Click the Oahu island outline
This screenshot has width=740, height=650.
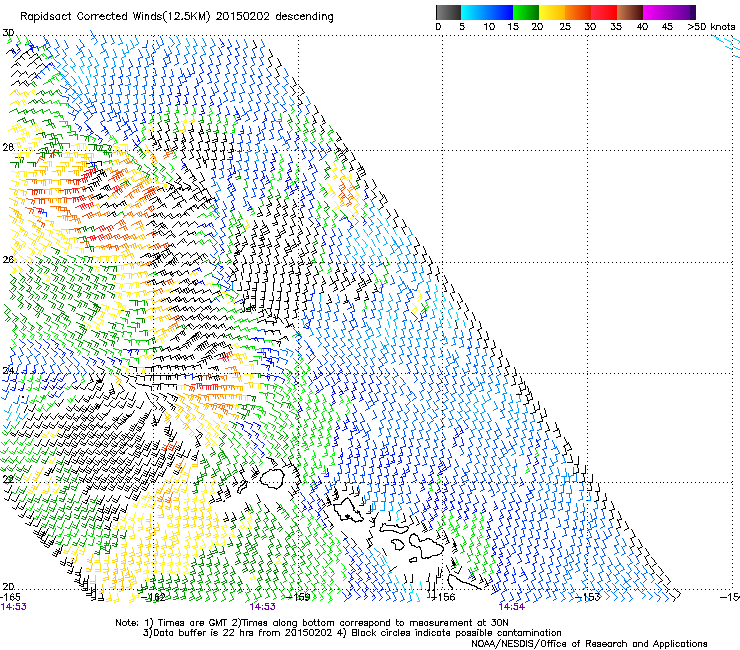(x=348, y=511)
